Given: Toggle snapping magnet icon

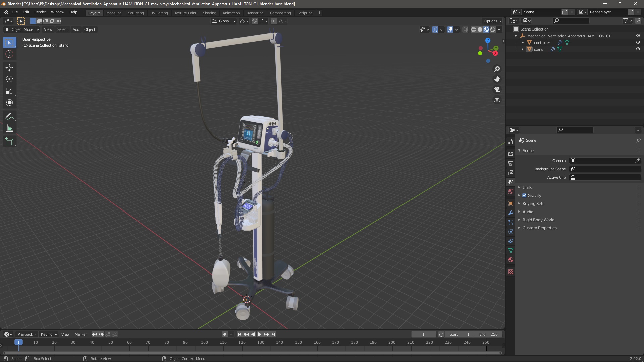Looking at the screenshot, I should tap(255, 21).
